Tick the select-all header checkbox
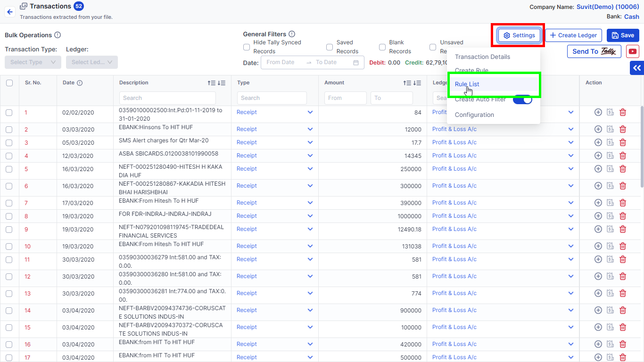 (x=9, y=83)
